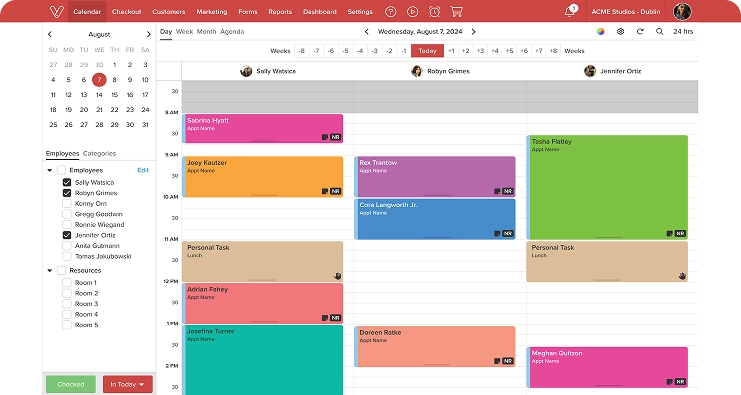The height and width of the screenshot is (395, 741).
Task: Open the Marketing menu
Action: click(212, 11)
